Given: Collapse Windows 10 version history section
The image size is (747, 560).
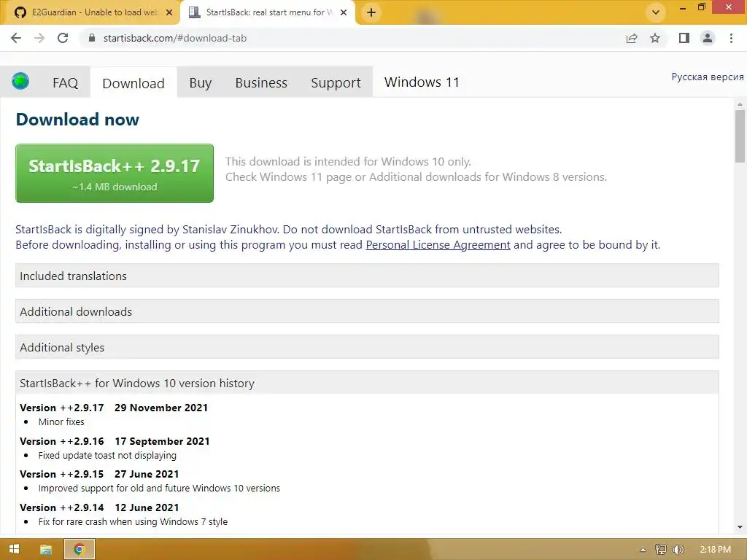Looking at the screenshot, I should [x=367, y=383].
